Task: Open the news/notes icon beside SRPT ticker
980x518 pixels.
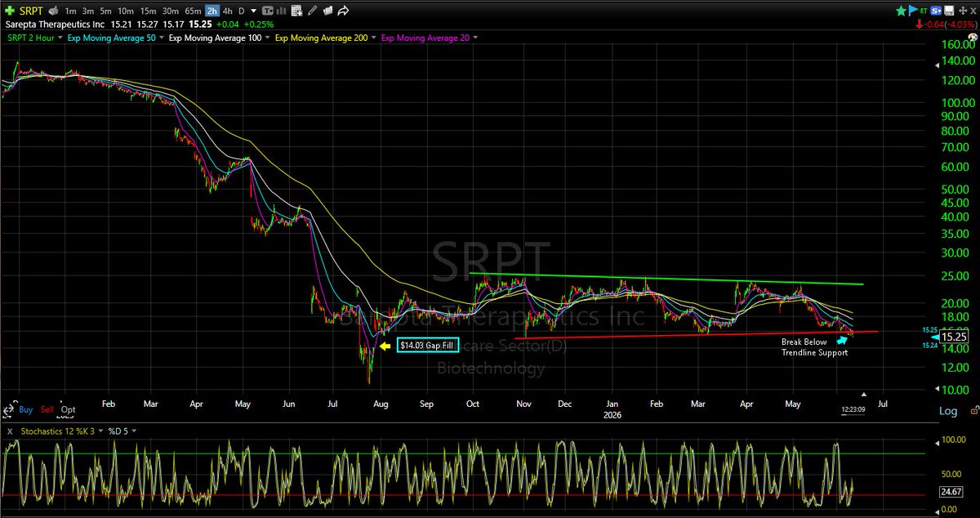Action: pos(53,11)
